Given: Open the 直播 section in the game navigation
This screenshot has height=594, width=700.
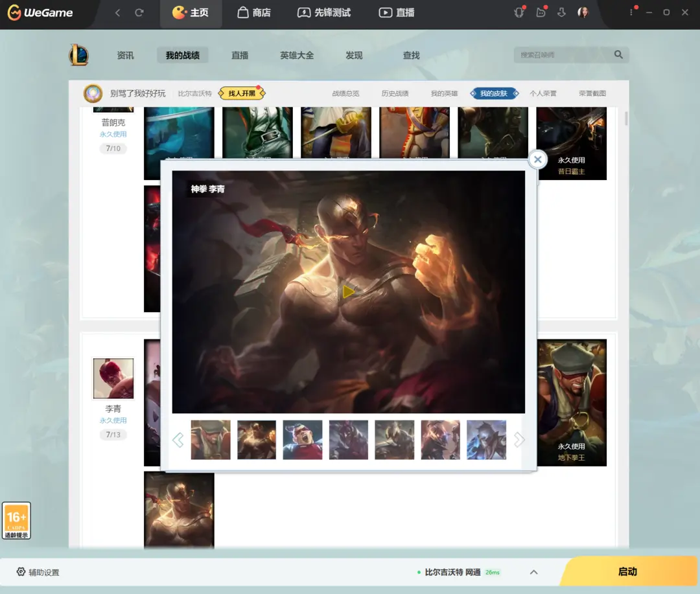Looking at the screenshot, I should 240,55.
